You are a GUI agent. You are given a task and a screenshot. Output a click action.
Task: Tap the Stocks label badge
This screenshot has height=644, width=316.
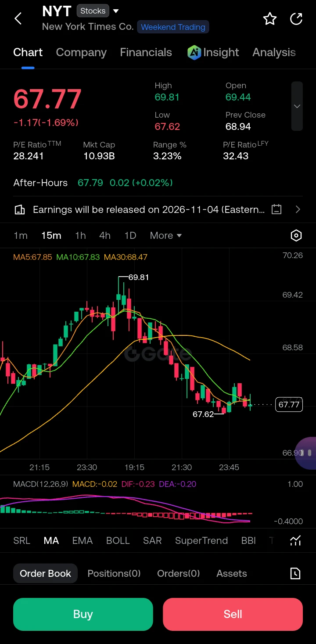coord(93,11)
